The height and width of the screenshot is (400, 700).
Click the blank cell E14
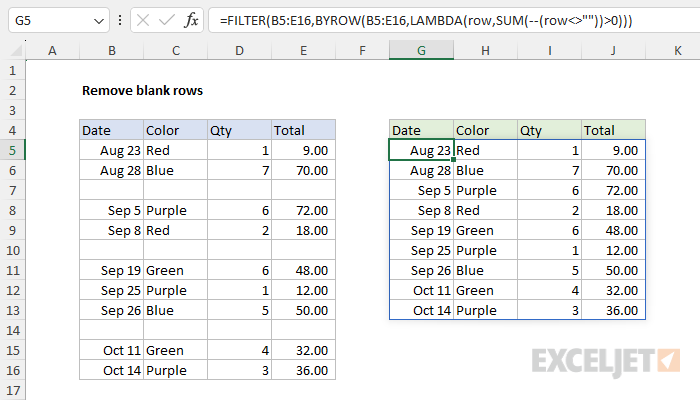click(303, 330)
